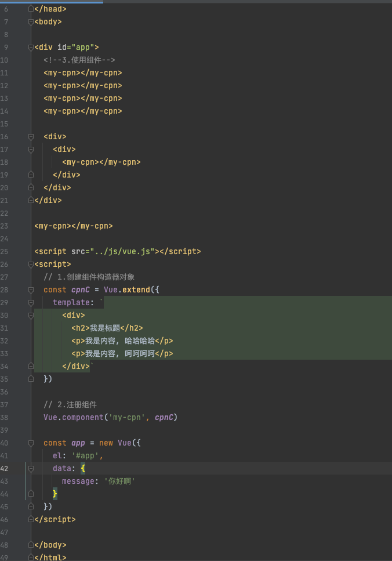
Task: Click gutter line number 23
Action: point(4,226)
